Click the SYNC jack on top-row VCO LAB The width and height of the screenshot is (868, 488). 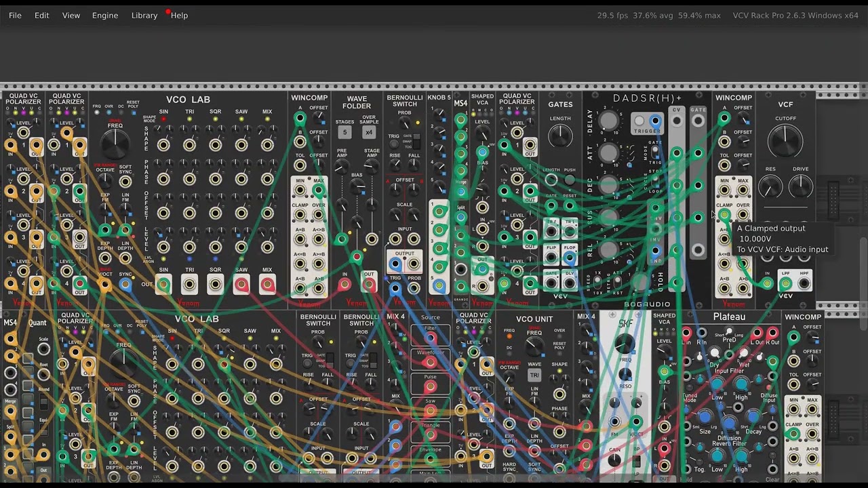coord(125,284)
